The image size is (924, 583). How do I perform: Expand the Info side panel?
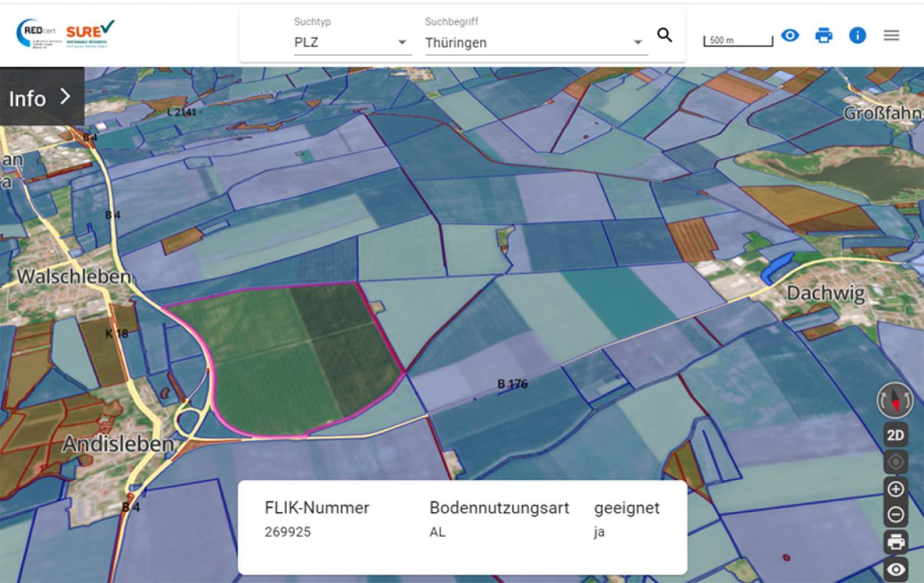pos(41,98)
